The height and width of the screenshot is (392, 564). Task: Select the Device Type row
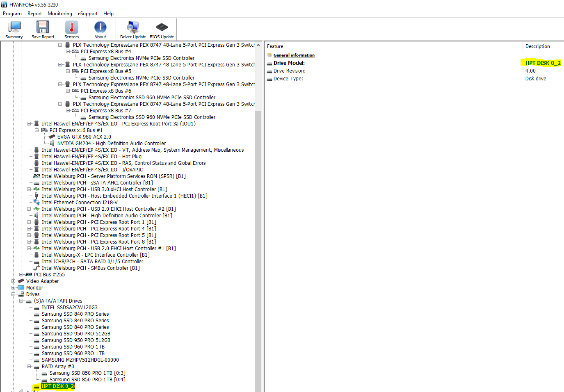[x=414, y=79]
